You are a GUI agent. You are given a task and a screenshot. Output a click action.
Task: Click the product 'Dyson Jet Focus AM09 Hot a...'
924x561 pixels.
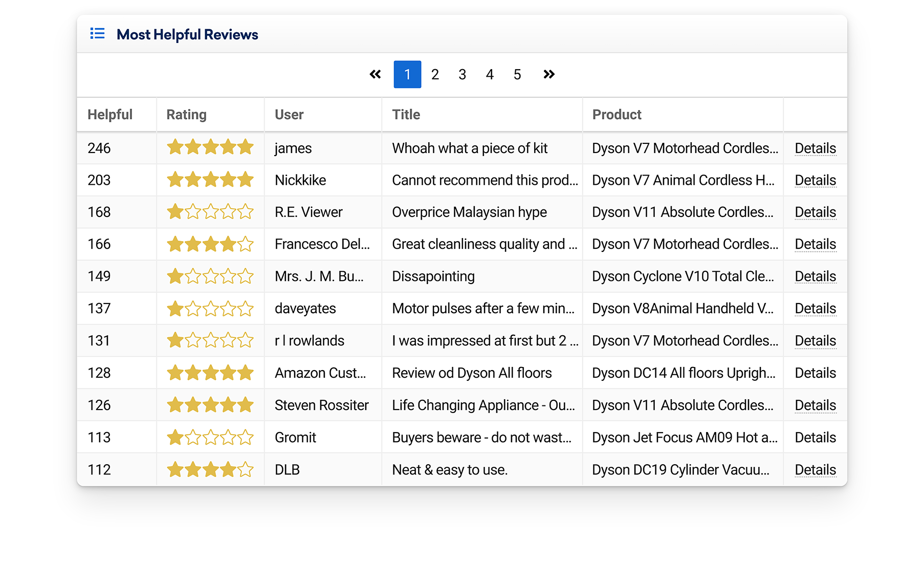[x=685, y=438]
